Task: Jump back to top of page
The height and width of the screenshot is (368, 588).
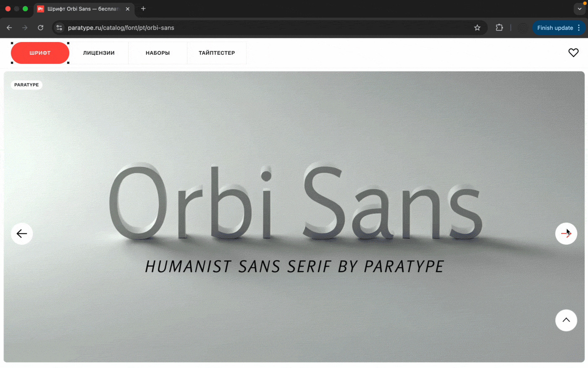Action: click(x=566, y=320)
